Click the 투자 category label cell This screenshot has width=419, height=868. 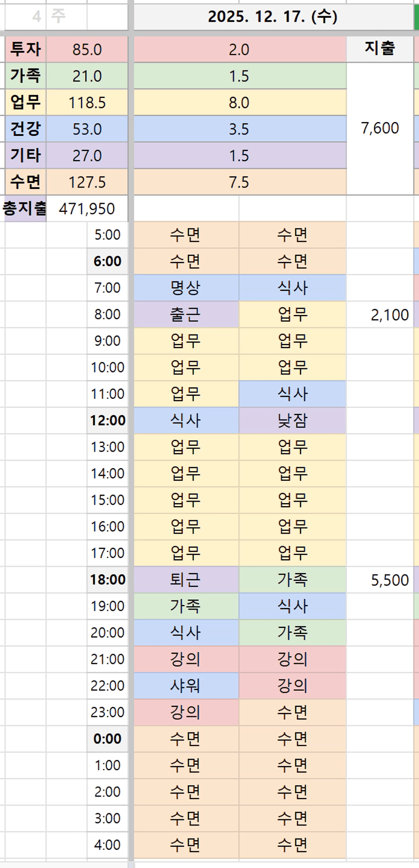point(25,49)
